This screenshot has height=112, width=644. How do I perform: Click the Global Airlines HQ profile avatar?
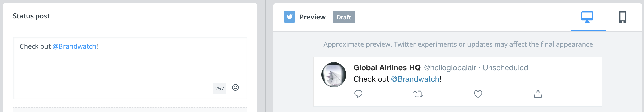click(334, 75)
